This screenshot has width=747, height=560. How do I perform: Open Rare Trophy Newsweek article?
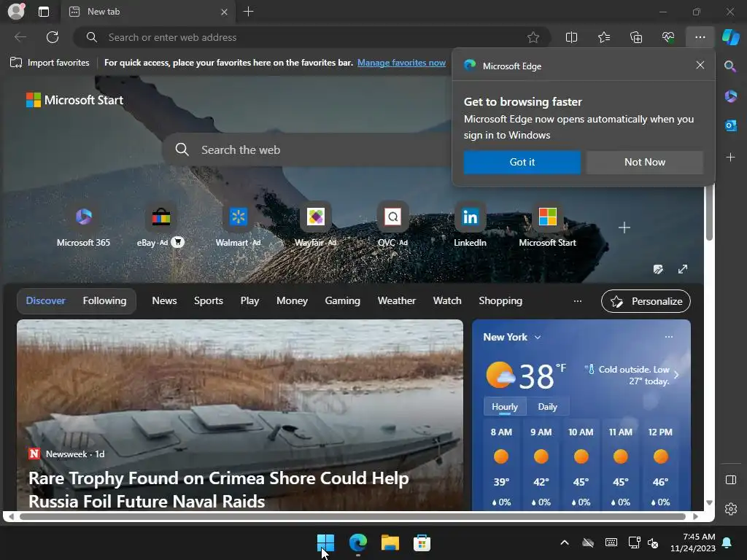219,489
